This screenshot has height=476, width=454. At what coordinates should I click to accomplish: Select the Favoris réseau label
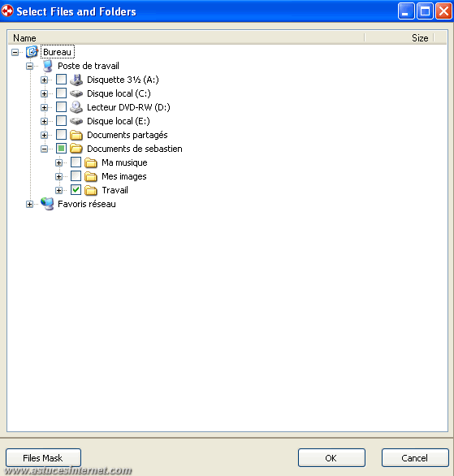86,204
